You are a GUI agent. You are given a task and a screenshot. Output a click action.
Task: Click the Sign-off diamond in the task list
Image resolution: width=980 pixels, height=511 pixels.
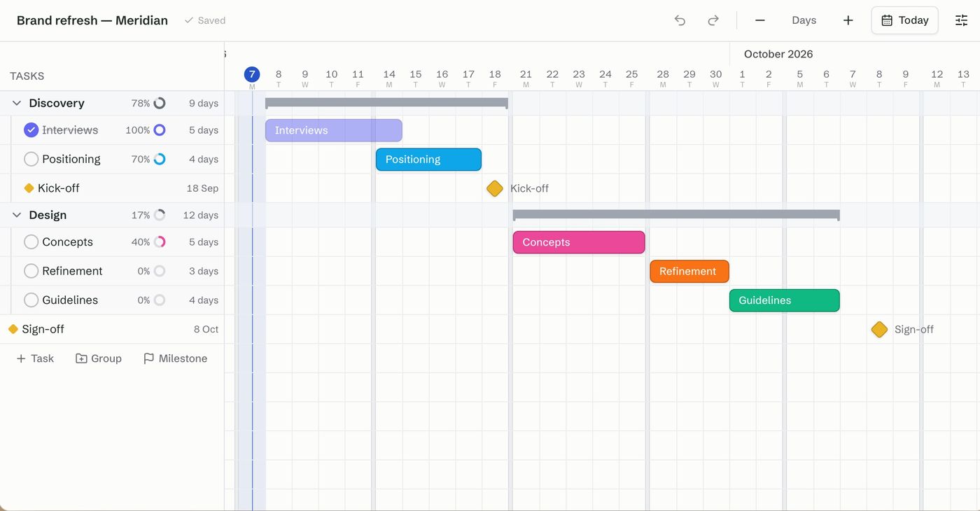13,329
